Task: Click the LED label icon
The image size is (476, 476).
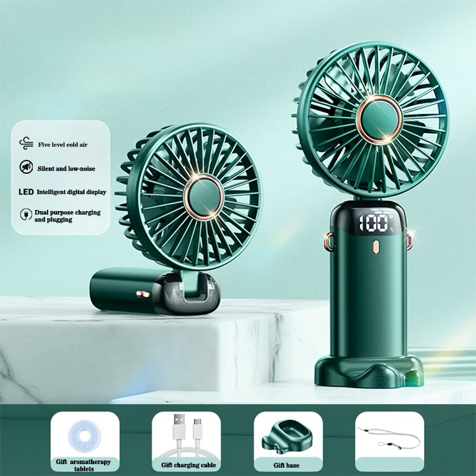Action: click(x=26, y=192)
